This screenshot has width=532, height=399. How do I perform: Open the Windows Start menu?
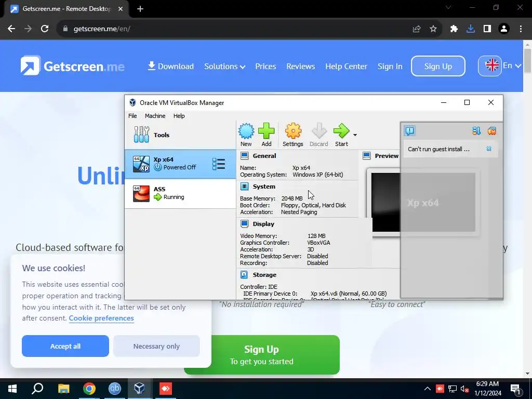[12, 389]
